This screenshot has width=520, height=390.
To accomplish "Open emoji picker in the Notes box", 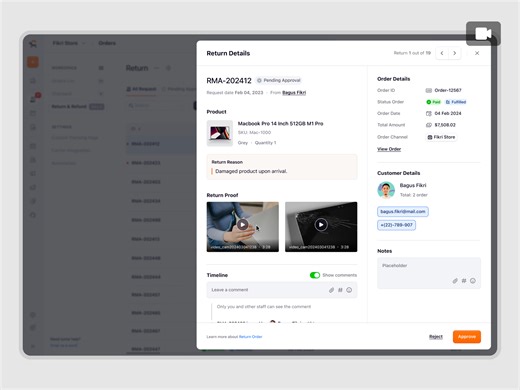I will click(473, 281).
